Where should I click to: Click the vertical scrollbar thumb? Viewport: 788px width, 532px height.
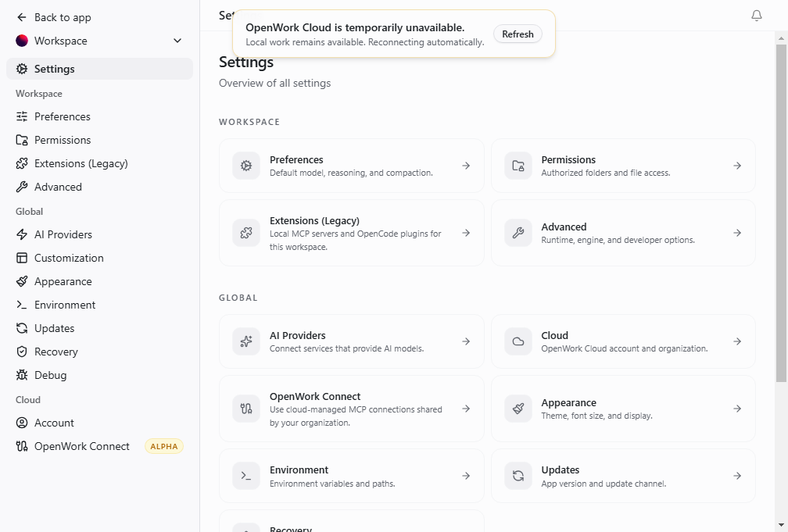click(781, 213)
